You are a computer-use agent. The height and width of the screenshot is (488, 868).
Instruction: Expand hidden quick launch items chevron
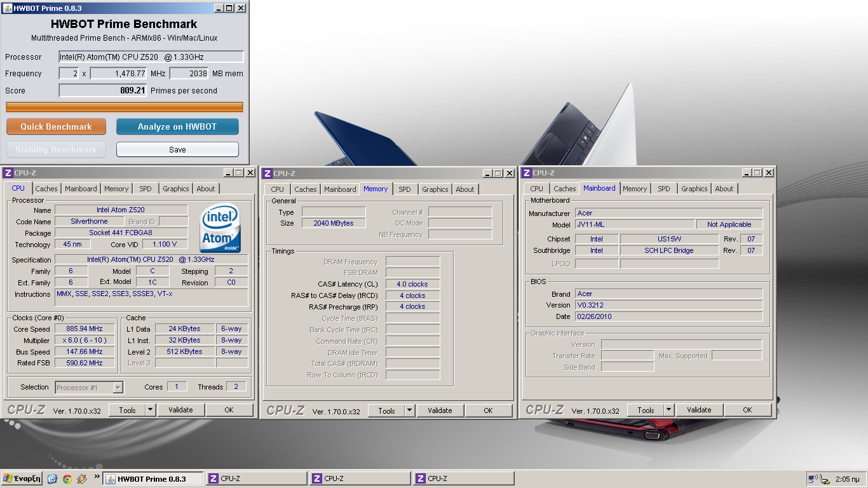pyautogui.click(x=97, y=476)
